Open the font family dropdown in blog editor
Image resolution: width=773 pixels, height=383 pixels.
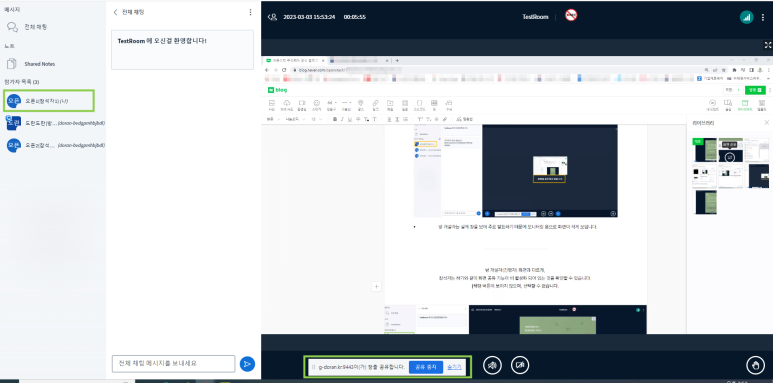(x=294, y=119)
